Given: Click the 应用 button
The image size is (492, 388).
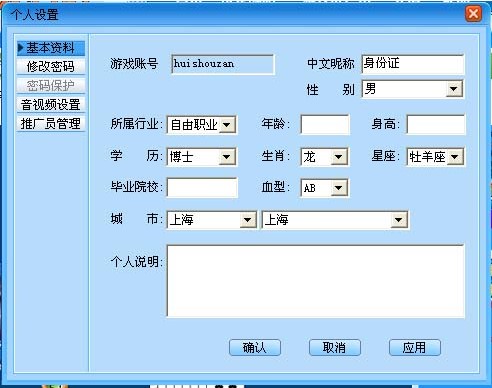Looking at the screenshot, I should (415, 348).
